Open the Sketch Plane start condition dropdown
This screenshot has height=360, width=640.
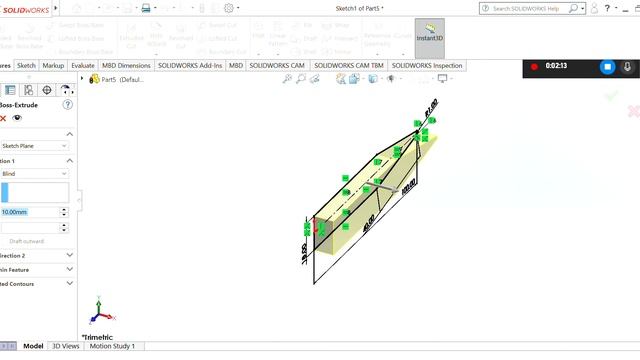[x=34, y=146]
